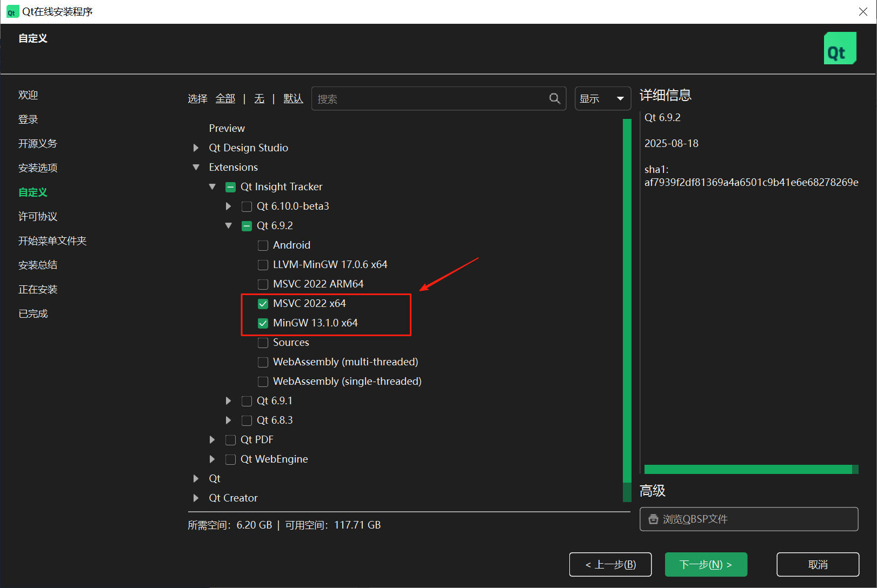Collapse the Qt 6.9.2 node
The width and height of the screenshot is (877, 588).
(228, 225)
